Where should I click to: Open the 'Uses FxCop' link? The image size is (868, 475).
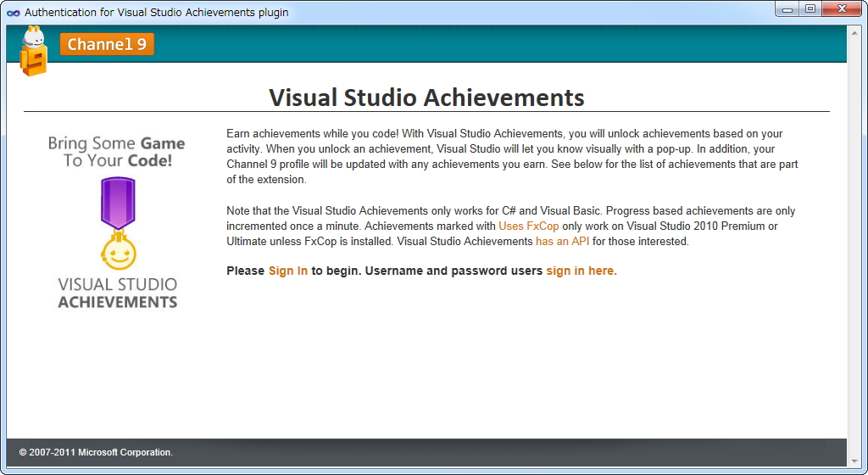(x=529, y=226)
